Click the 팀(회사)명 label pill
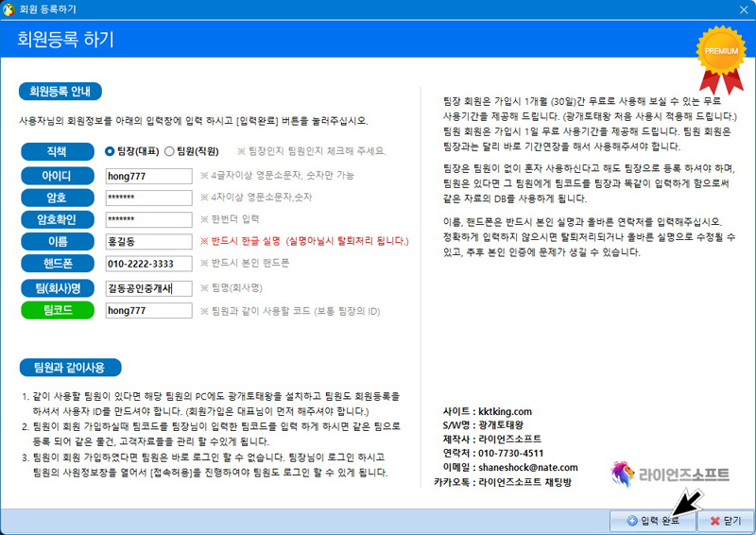 (58, 288)
